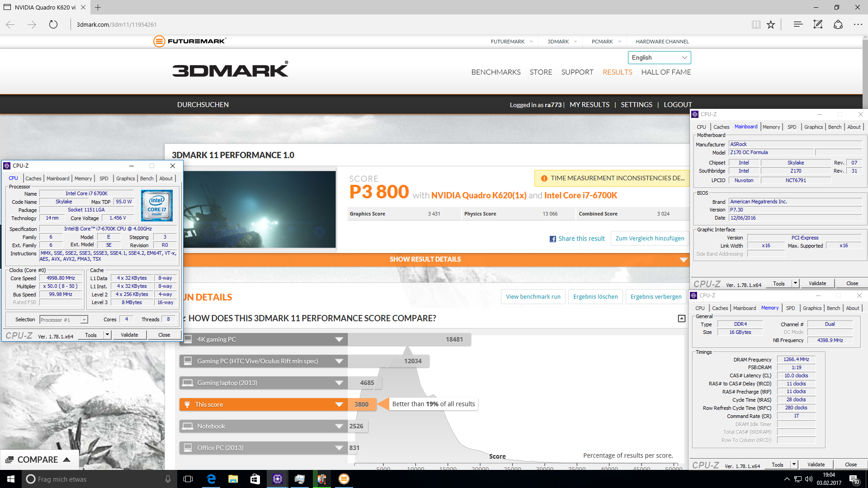Open Tools dropdown arrow in left CPU-Z
Screen dimensions: 868x488
tap(107, 335)
